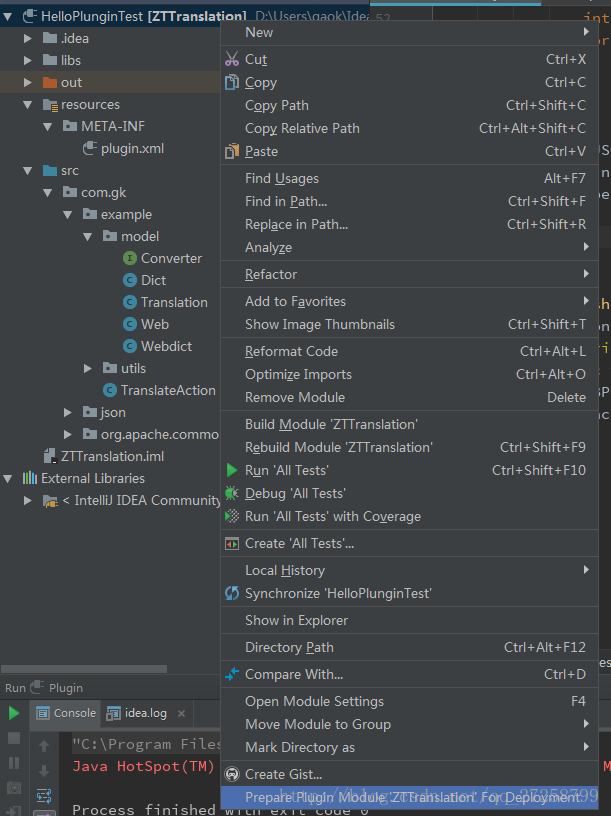The width and height of the screenshot is (611, 816).
Task: Collapse the External Libraries node
Action: coord(8,478)
